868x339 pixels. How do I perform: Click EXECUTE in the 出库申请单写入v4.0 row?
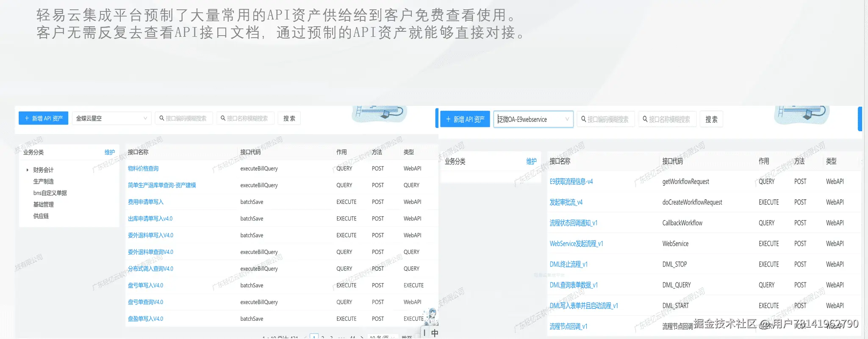346,218
